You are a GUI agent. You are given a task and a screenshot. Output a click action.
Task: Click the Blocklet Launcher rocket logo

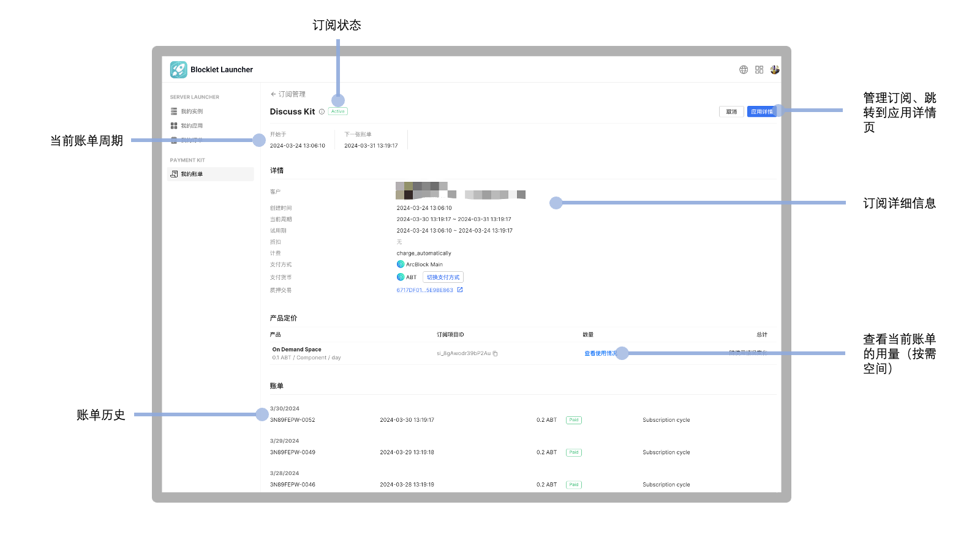tap(178, 70)
